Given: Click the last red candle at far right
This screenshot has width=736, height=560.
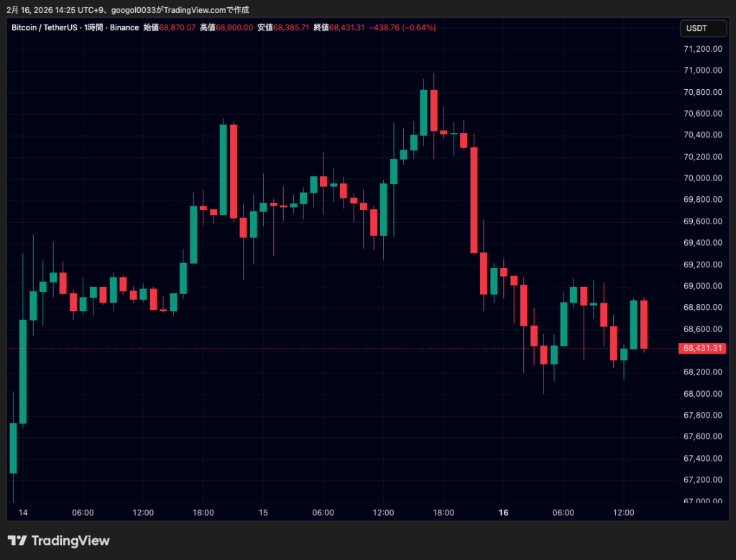Looking at the screenshot, I should pos(644,324).
